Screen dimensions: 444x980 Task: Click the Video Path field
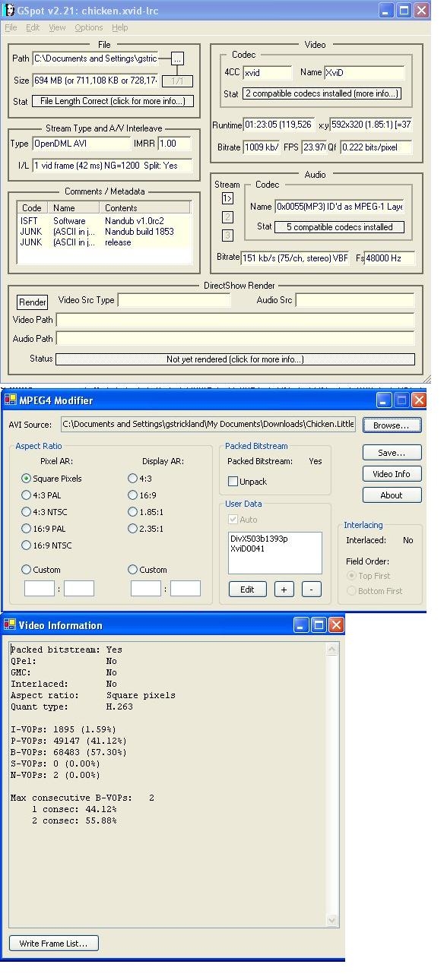[235, 320]
